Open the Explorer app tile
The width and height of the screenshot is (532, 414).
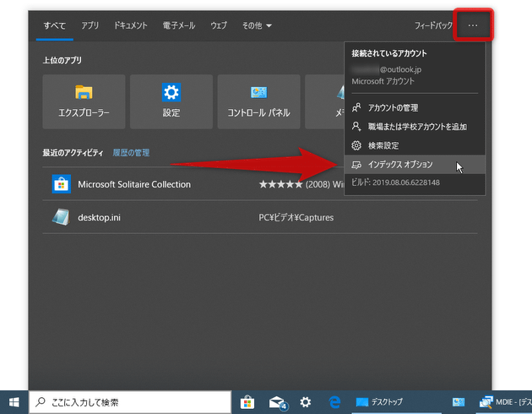click(84, 101)
